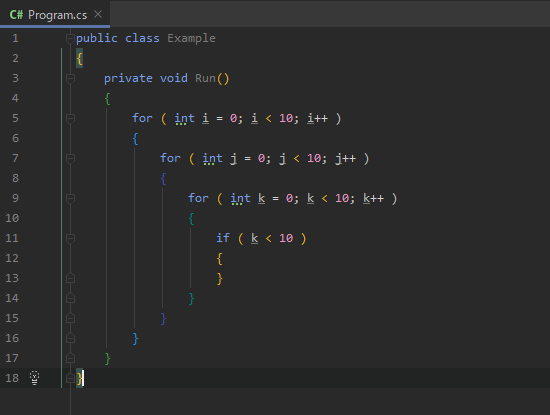Click the 'for' keyword on line 9

point(199,198)
